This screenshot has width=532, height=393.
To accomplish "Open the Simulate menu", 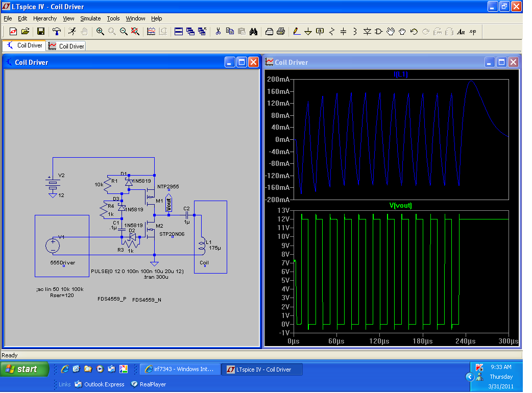I will (x=90, y=18).
